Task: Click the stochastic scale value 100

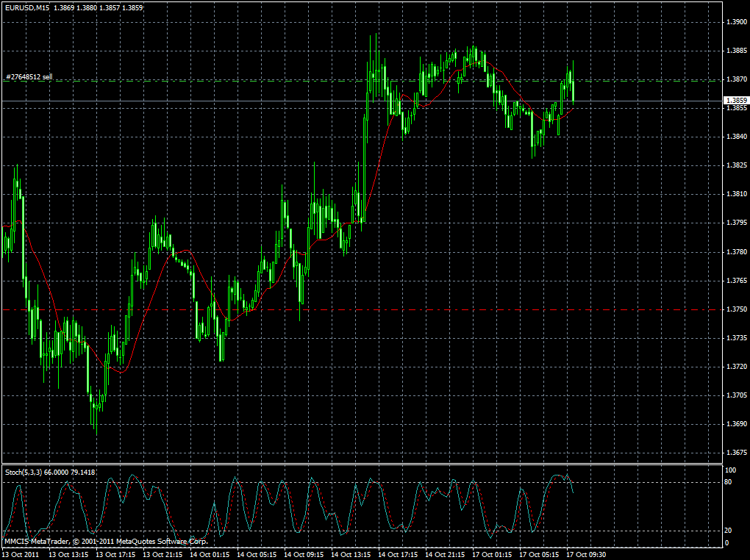Action: tap(730, 470)
